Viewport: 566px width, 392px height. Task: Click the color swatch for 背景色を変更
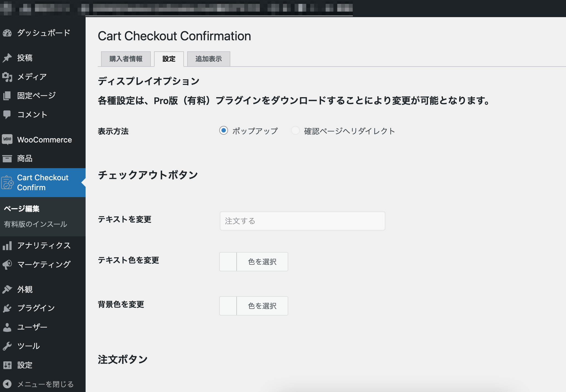pos(228,306)
